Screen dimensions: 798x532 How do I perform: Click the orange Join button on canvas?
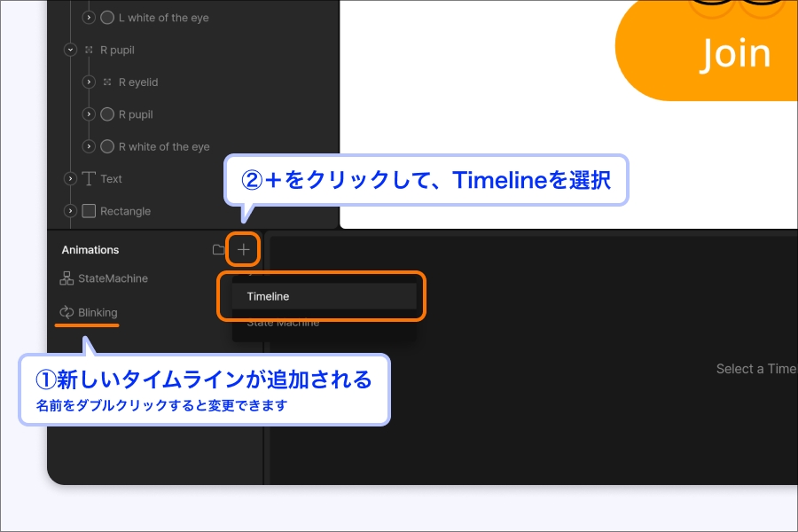coord(734,53)
